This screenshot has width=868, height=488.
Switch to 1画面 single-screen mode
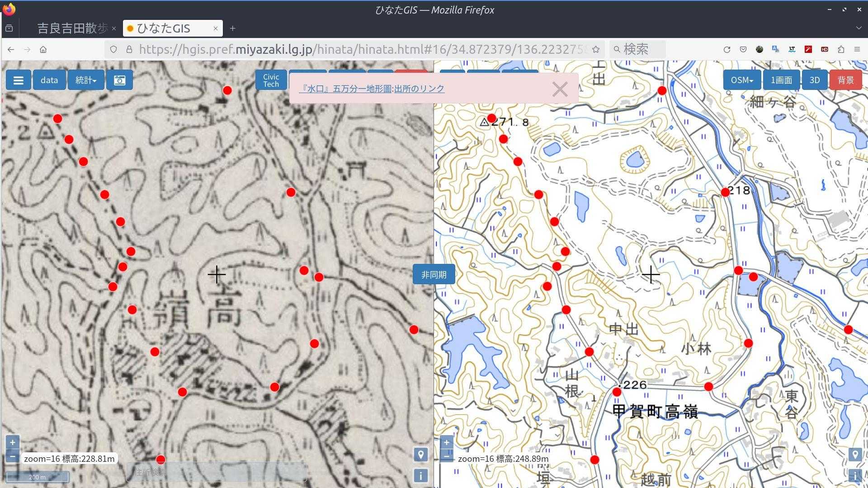pos(781,80)
